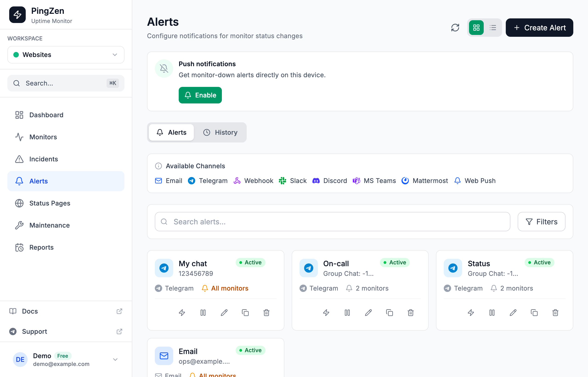Screen dimensions: 588x377
Task: Delete the Status alert
Action: pos(555,312)
